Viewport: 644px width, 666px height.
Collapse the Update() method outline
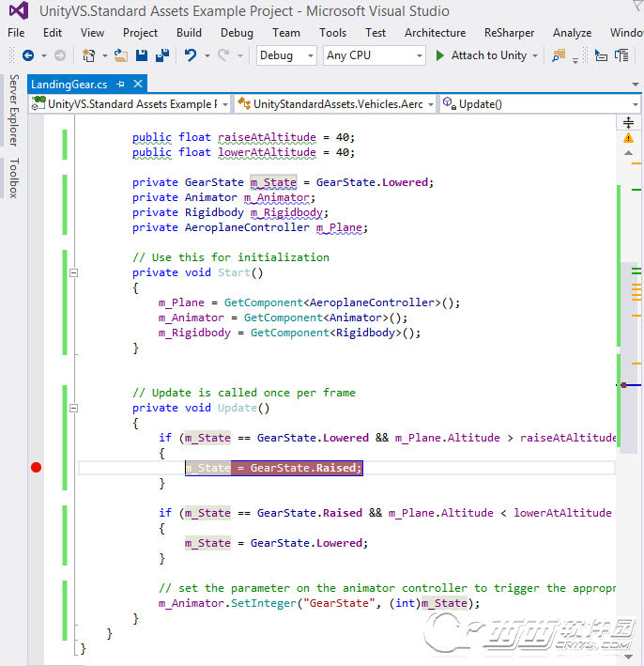[74, 409]
